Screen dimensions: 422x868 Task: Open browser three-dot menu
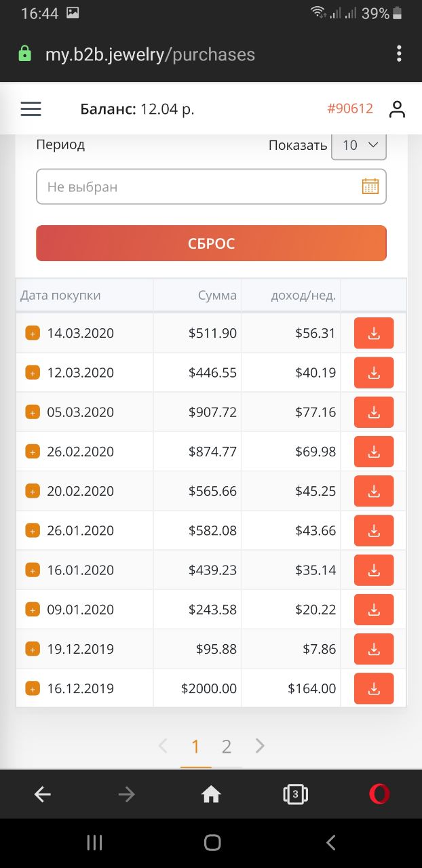[399, 54]
